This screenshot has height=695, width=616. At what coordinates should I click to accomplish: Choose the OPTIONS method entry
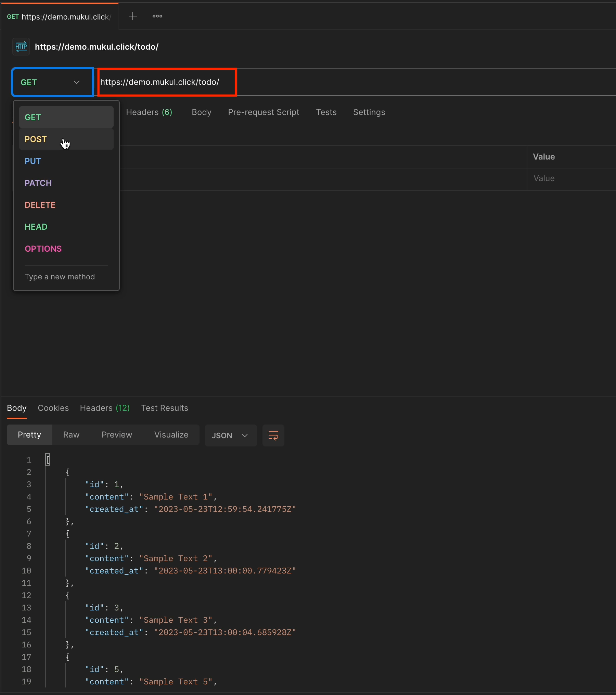click(x=43, y=249)
